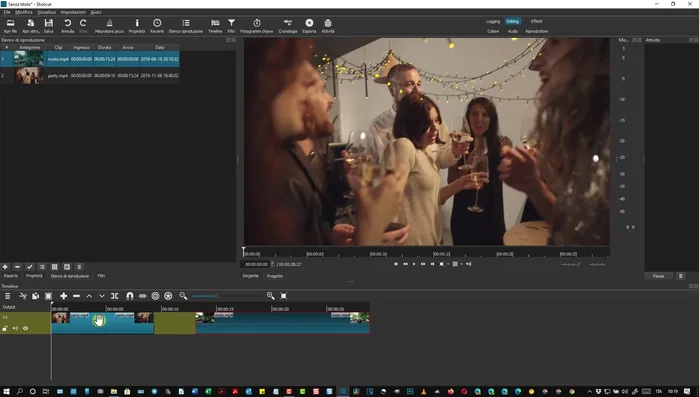Open the Proprietà toolbar panel
Screen dimensions: 699x397
pyautogui.click(x=137, y=26)
